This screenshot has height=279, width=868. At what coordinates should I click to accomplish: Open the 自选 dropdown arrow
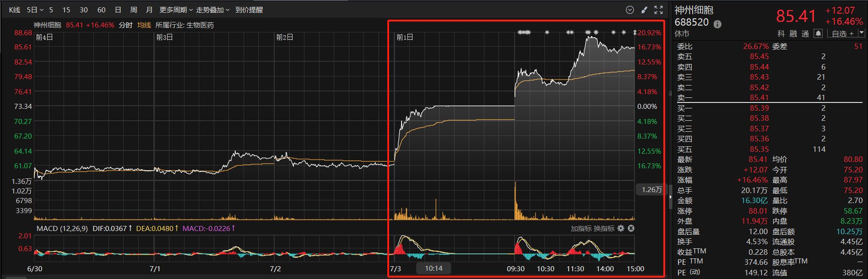click(x=861, y=33)
